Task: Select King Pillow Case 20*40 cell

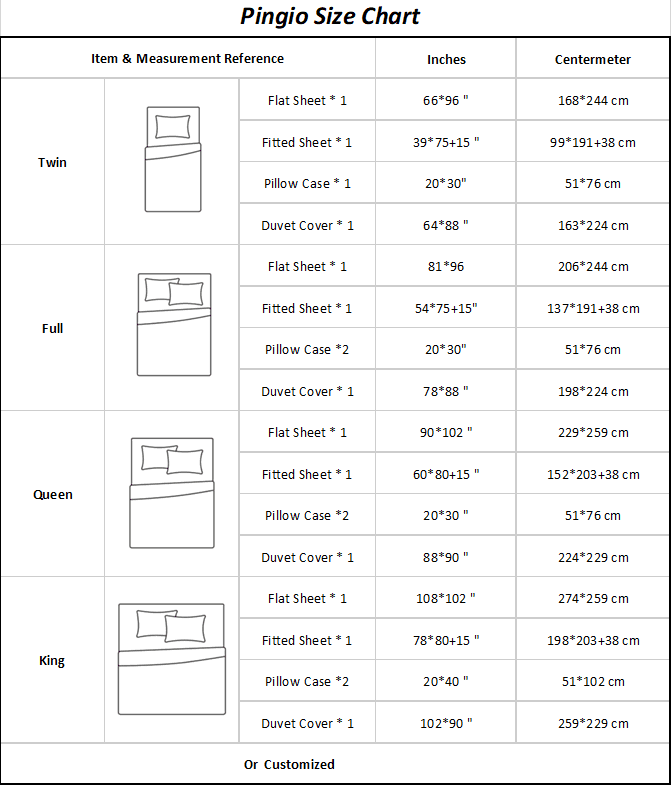Action: (445, 681)
